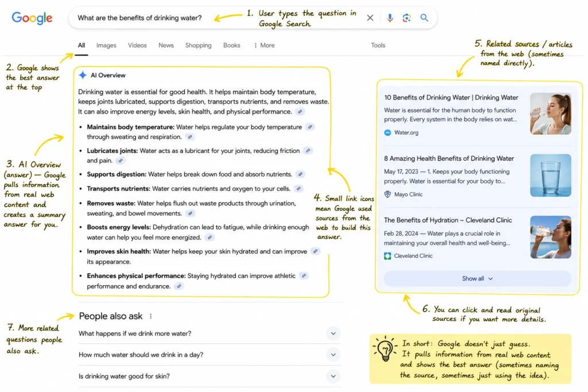
Task: Click link icon after 'sweating and respiration.'
Action: click(190, 137)
